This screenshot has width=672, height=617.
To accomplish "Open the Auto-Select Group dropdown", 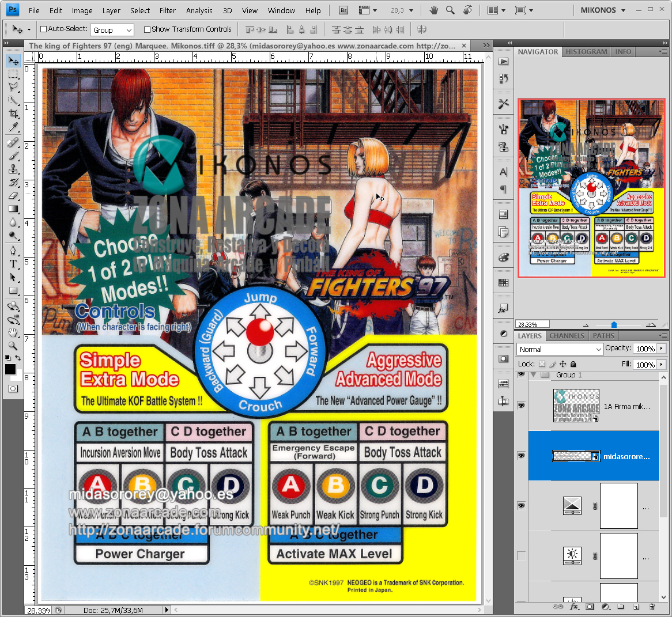I will pyautogui.click(x=112, y=30).
